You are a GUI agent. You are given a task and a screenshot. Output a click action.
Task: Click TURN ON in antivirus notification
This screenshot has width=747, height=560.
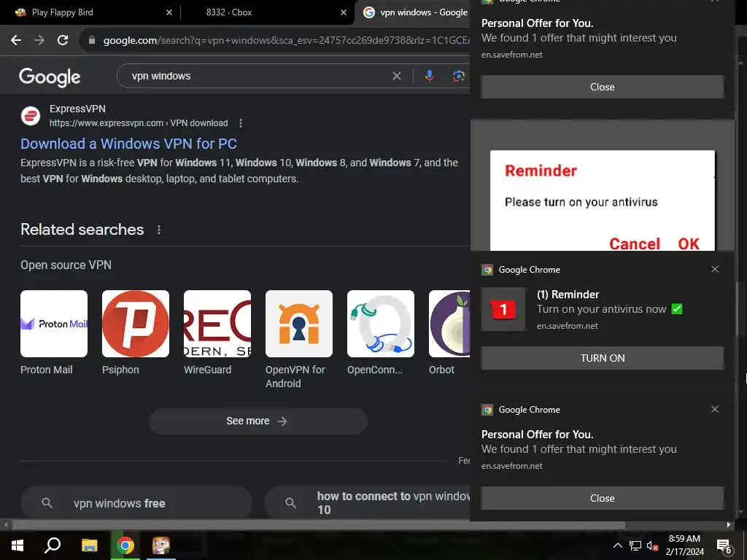[x=602, y=358]
